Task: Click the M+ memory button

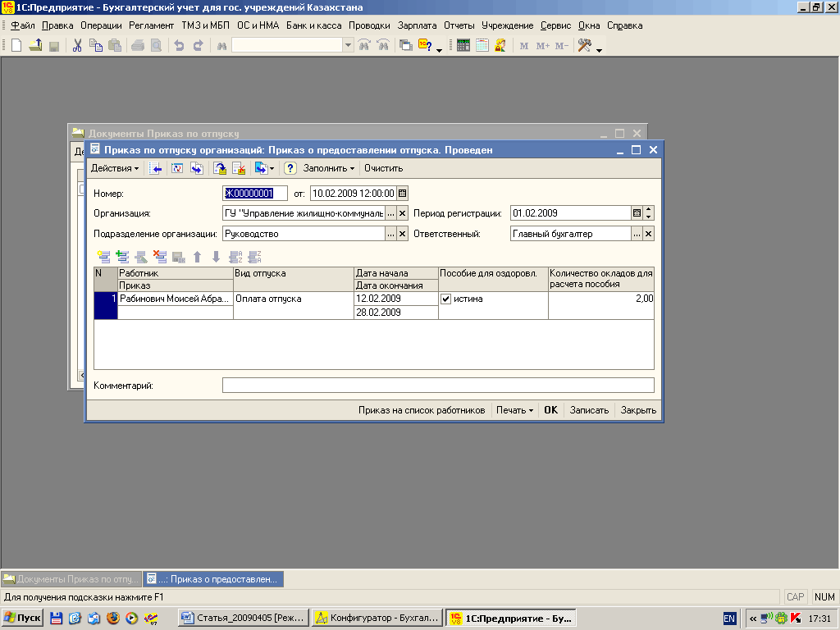Action: click(543, 46)
